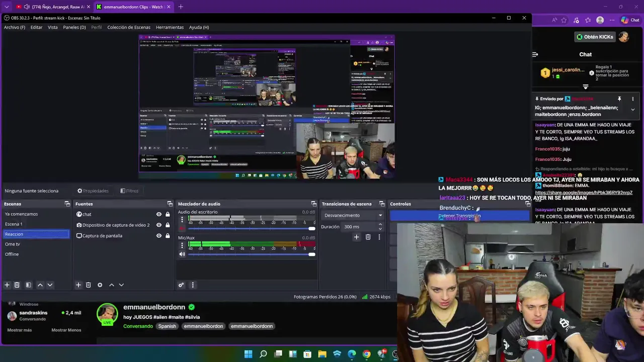Move scene up in Escenas list
The height and width of the screenshot is (362, 644).
point(40,285)
